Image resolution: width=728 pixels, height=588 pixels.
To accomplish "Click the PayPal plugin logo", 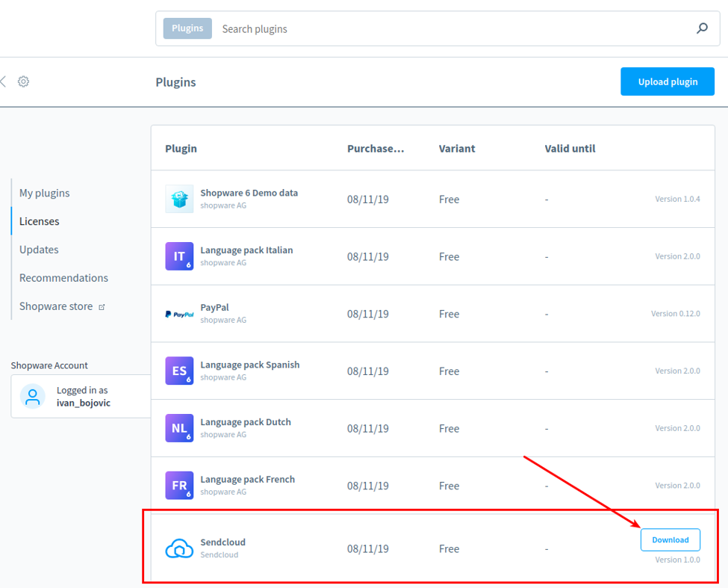I will point(179,314).
